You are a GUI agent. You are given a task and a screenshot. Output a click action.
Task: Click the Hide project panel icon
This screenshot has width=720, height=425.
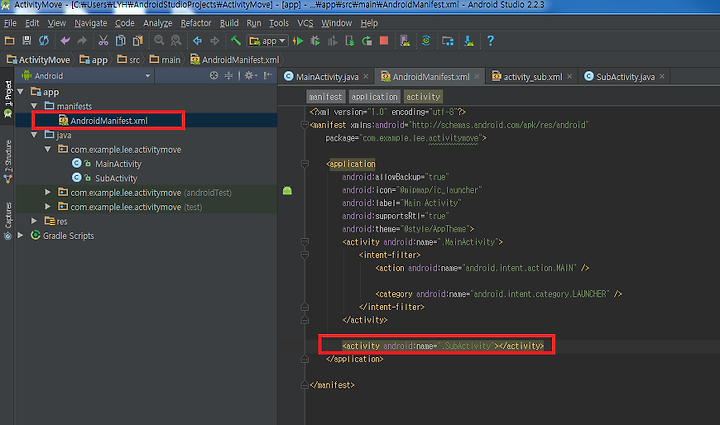pyautogui.click(x=268, y=76)
